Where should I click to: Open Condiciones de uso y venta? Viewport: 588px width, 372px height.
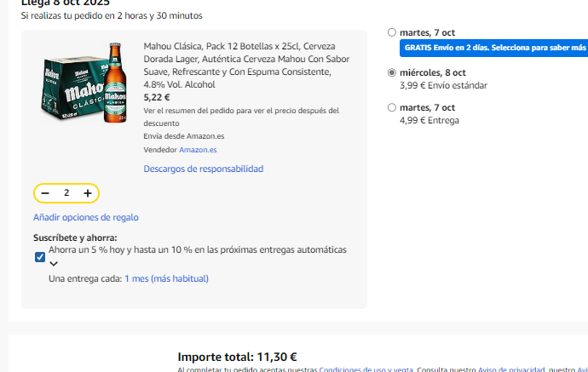tap(366, 369)
